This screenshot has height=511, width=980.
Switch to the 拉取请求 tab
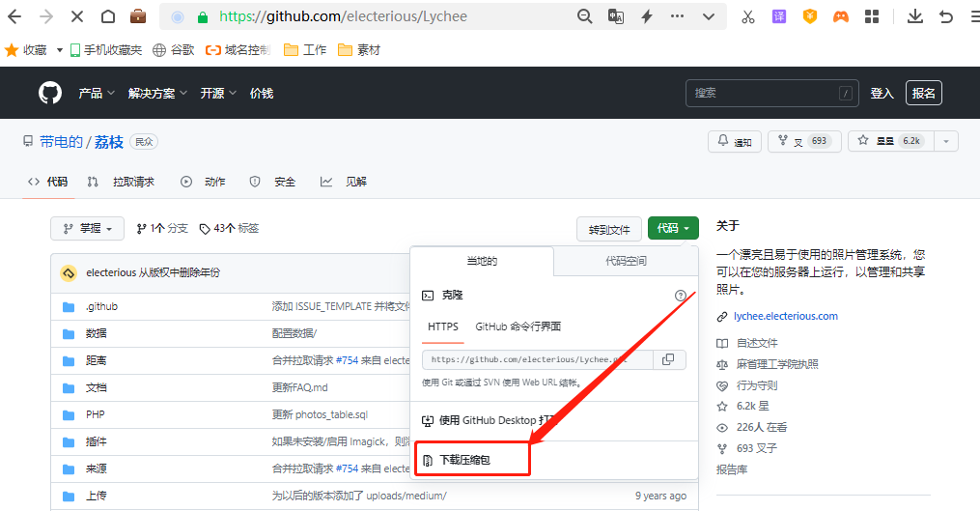coord(122,182)
